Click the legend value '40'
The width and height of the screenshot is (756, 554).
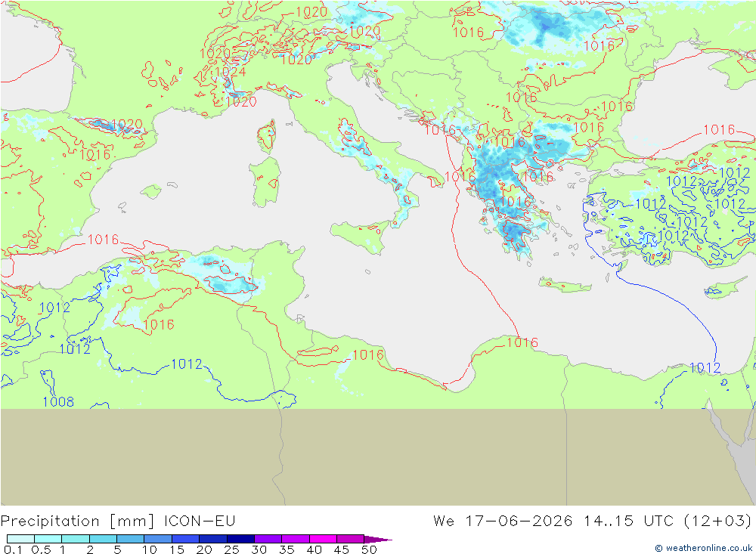(314, 549)
